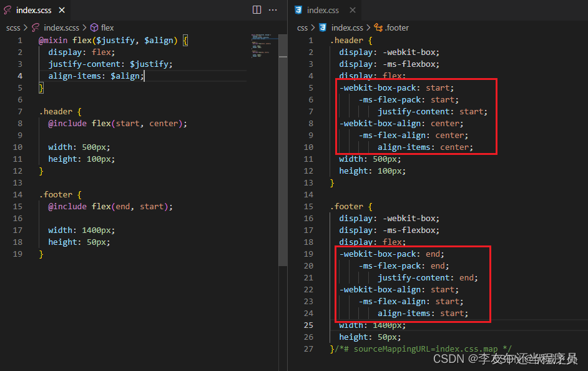588x371 pixels.
Task: Switch to the index.scss tab
Action: [x=34, y=10]
